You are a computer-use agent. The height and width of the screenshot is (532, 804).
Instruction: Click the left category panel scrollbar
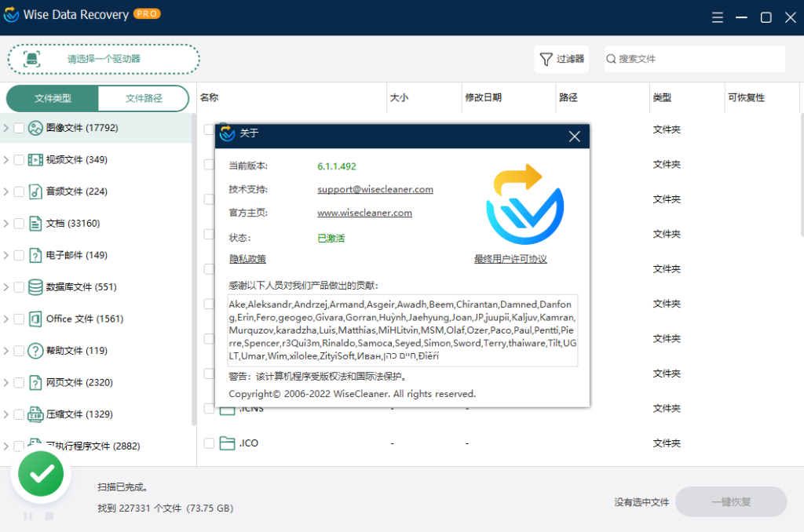pos(193,269)
